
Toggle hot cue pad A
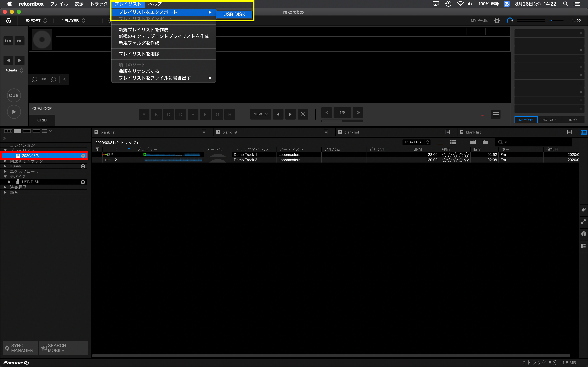[144, 115]
